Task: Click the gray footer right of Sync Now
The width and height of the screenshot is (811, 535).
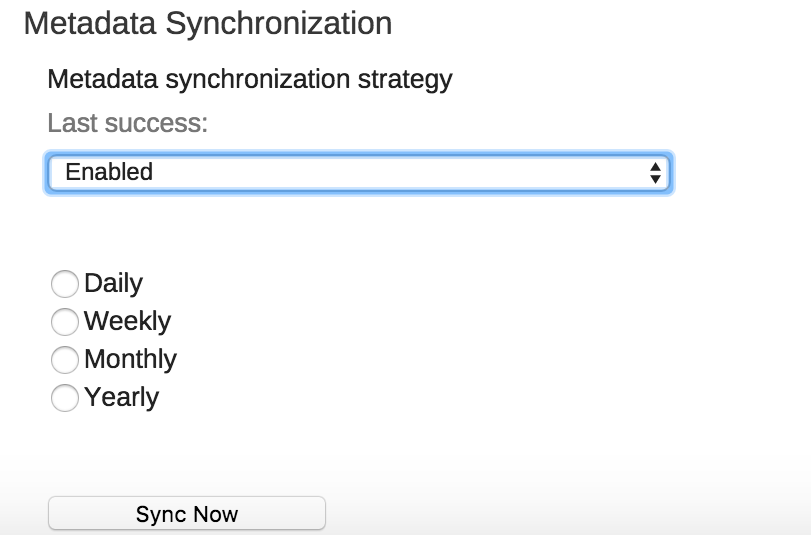Action: point(560,512)
